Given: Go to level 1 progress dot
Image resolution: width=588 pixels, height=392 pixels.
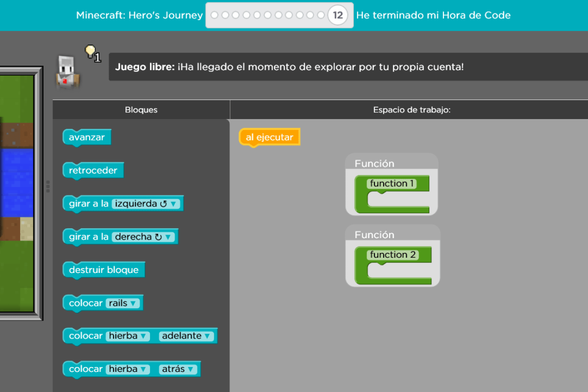Looking at the screenshot, I should tap(214, 15).
